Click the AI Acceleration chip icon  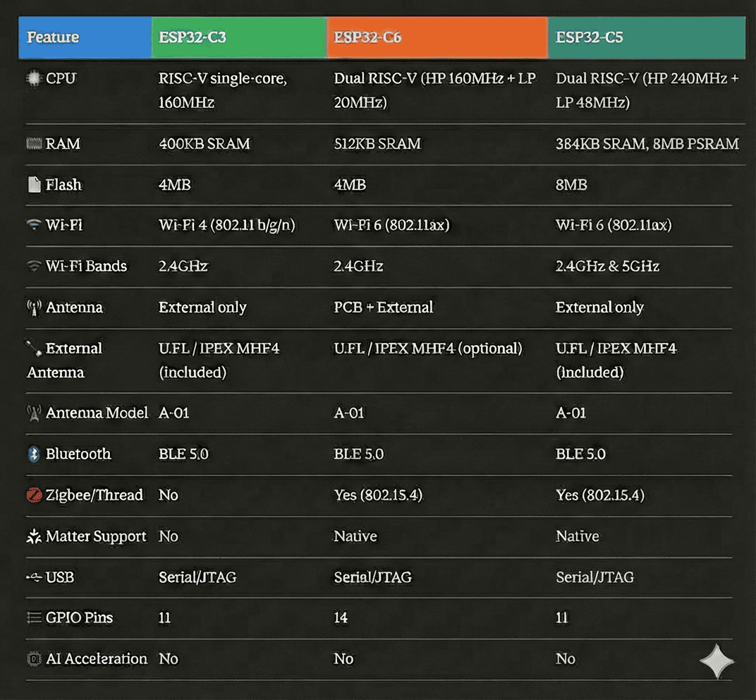(x=33, y=659)
